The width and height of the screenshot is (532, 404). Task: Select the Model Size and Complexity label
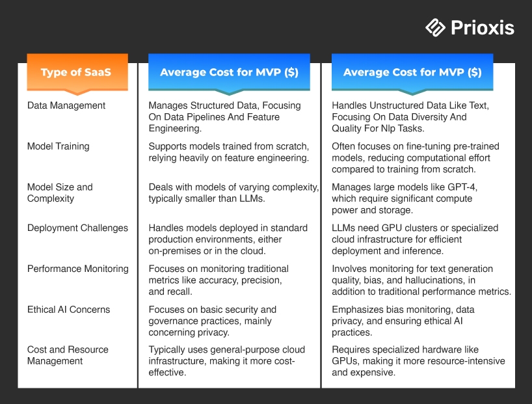tap(60, 193)
